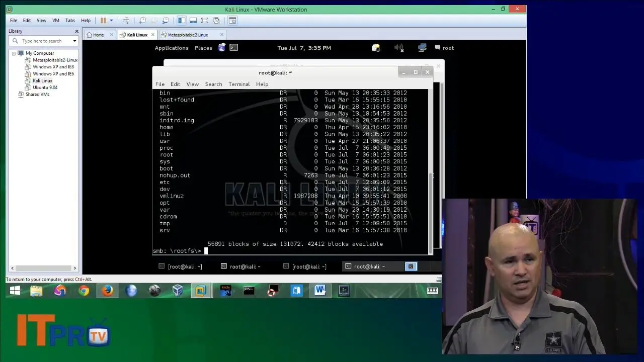Open the Kali clock and calendar
The image size is (644, 362).
304,48
